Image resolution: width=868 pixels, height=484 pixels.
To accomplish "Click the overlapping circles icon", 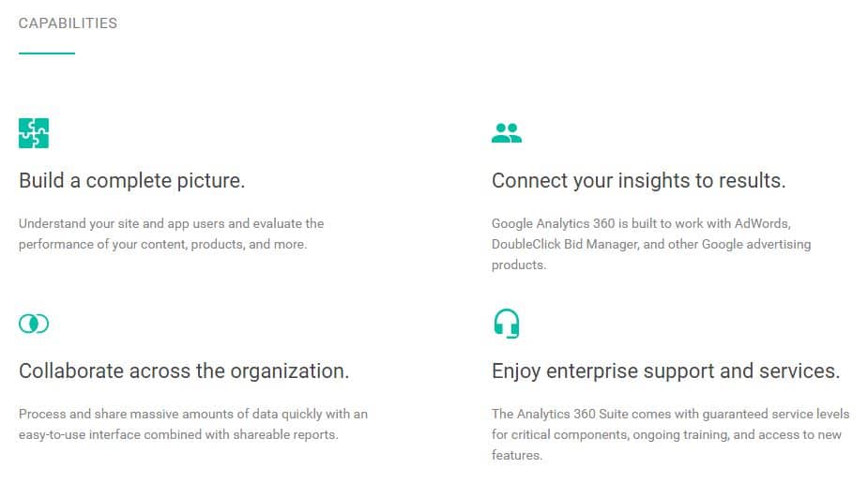I will 34,324.
